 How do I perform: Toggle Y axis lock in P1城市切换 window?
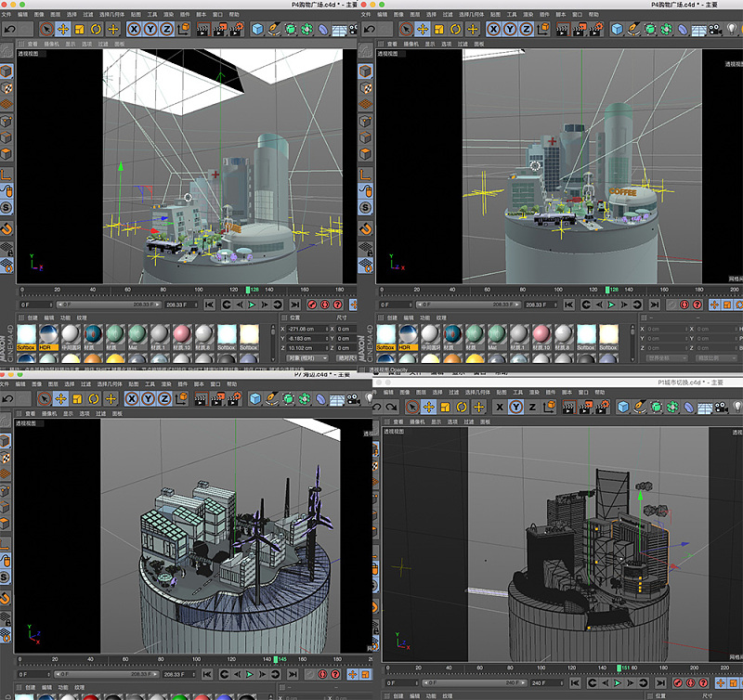coord(516,407)
